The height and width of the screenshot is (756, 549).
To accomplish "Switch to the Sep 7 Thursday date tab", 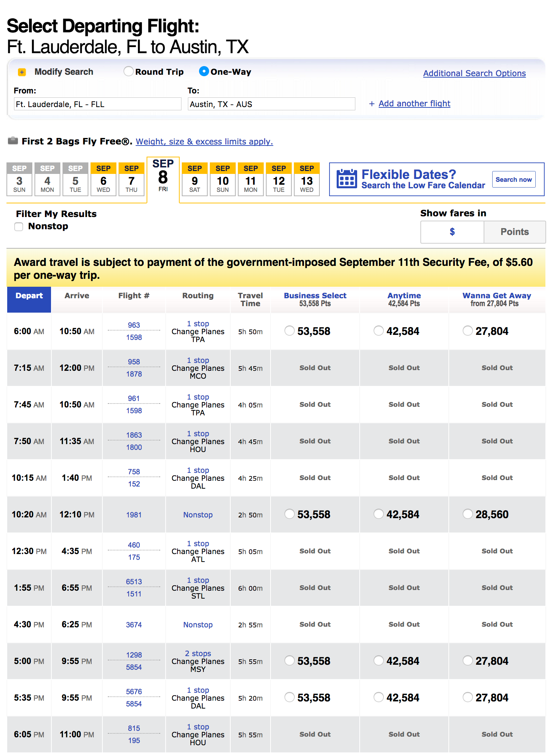I will pos(131,179).
